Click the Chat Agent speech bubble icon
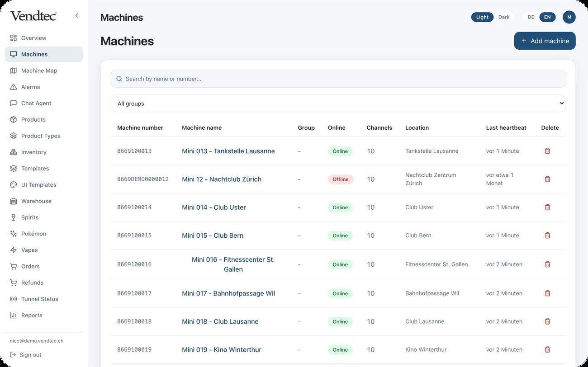588x367 pixels. 14,103
